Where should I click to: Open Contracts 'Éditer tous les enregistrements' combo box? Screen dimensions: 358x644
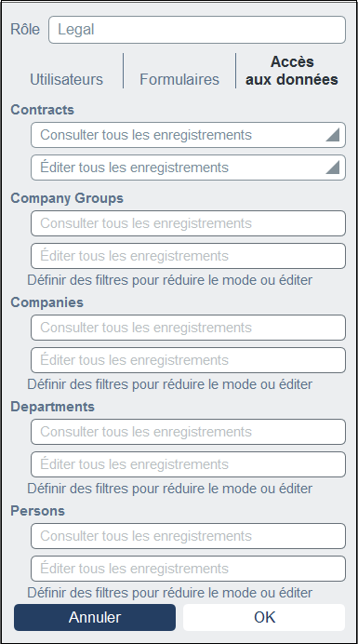188,168
